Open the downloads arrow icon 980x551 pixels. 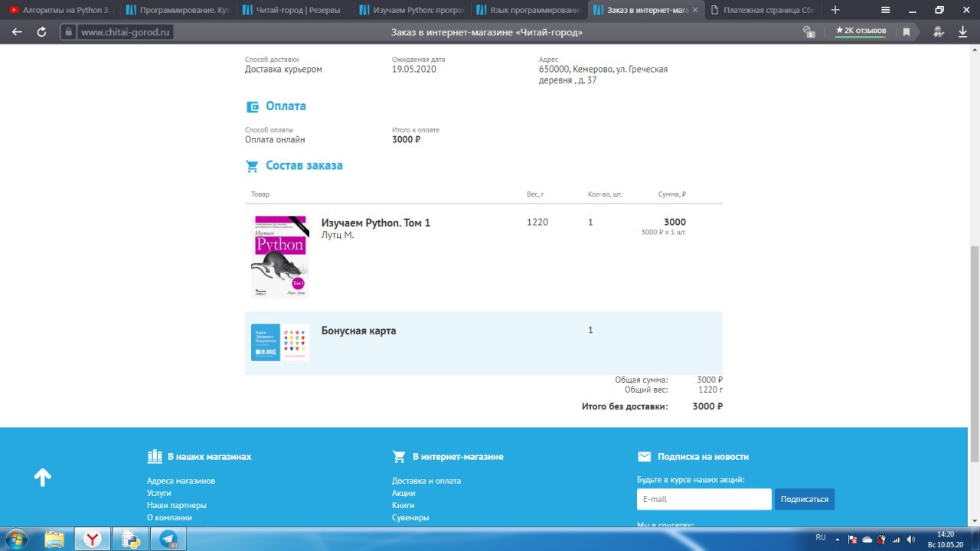click(962, 32)
